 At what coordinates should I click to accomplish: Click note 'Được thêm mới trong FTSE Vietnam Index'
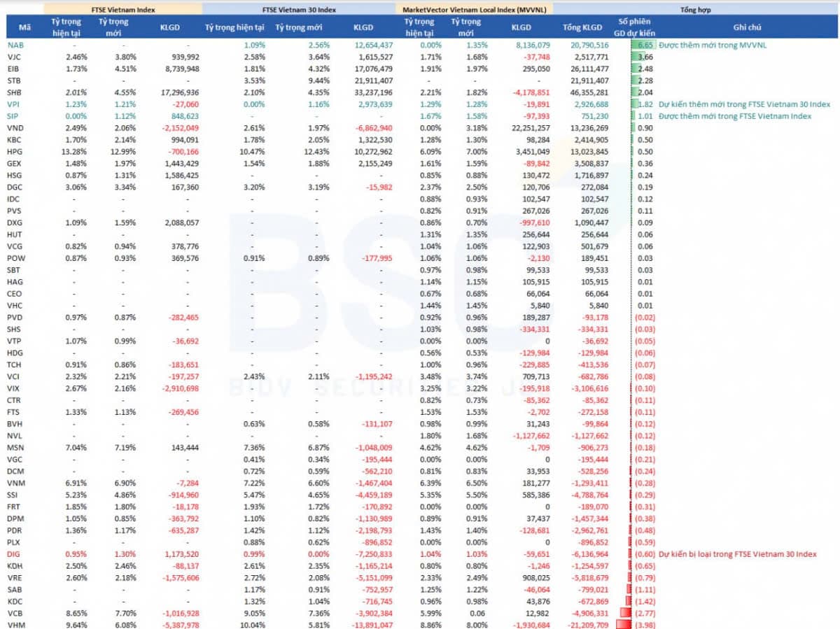[x=735, y=116]
